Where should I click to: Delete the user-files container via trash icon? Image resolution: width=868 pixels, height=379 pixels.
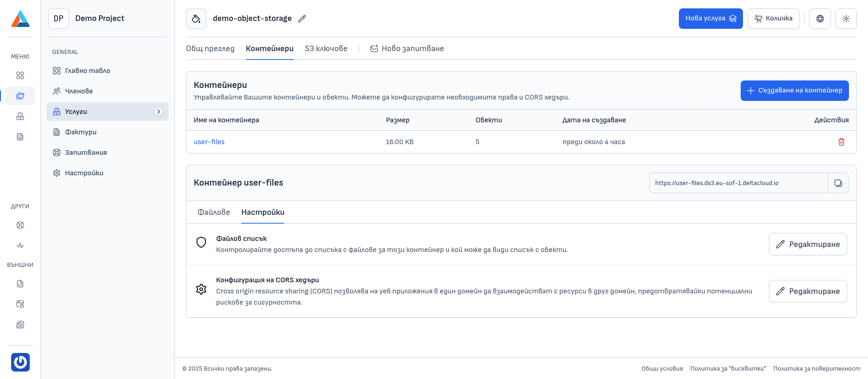click(x=841, y=142)
